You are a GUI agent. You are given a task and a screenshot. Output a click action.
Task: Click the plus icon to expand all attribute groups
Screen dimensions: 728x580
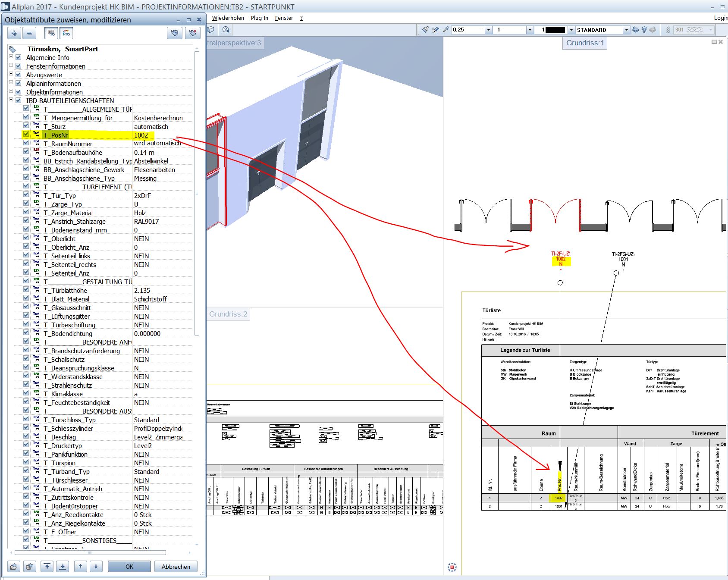coord(14,33)
